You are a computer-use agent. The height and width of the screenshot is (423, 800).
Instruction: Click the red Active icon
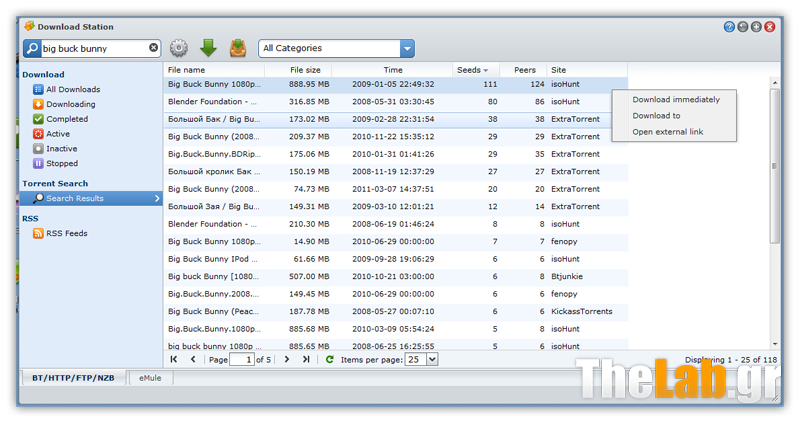click(38, 134)
